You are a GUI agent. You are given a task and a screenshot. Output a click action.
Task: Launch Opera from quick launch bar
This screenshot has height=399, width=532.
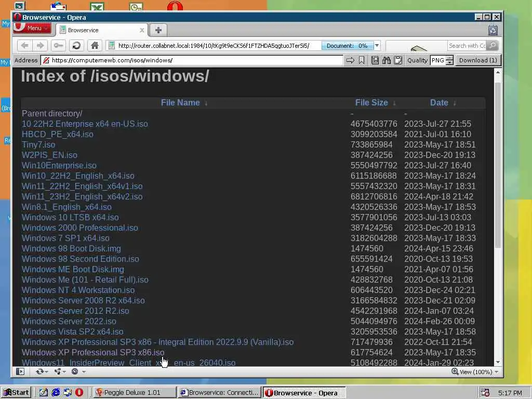click(79, 393)
